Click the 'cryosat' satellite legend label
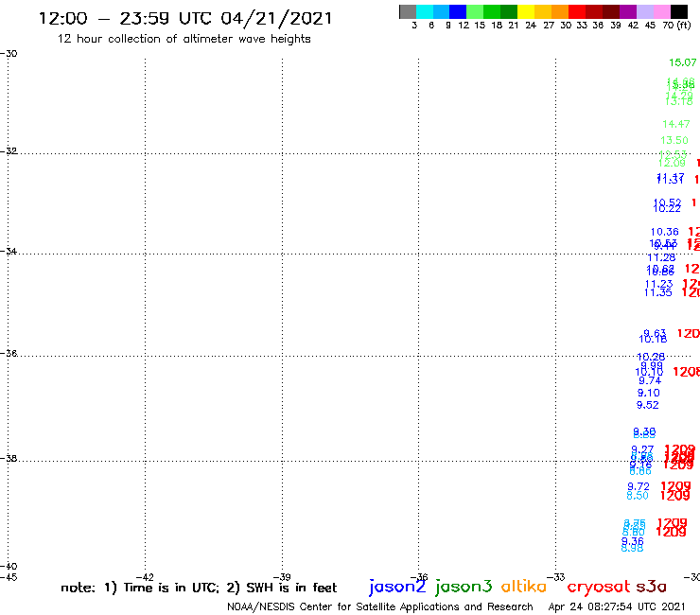The height and width of the screenshot is (615, 700). (x=598, y=587)
